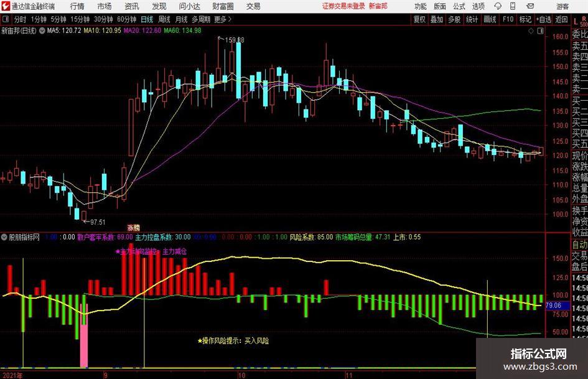The width and height of the screenshot is (588, 379).
Task: Switch to the 30分钟 period tab
Action: point(103,19)
